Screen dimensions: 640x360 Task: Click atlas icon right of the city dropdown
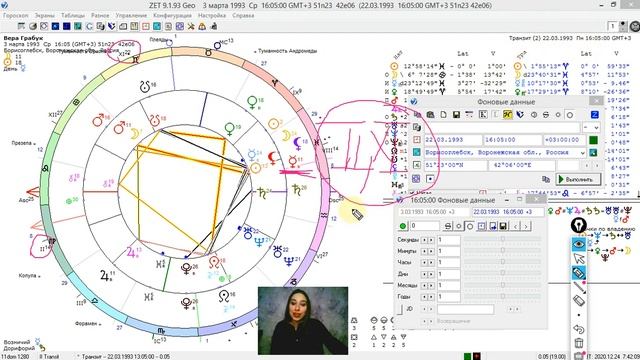(593, 152)
